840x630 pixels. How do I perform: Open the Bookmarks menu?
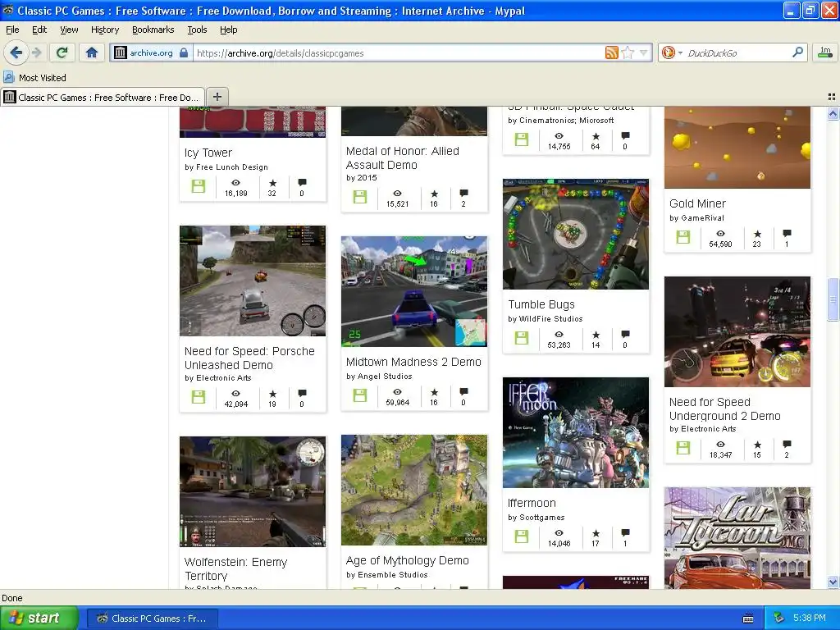point(153,30)
